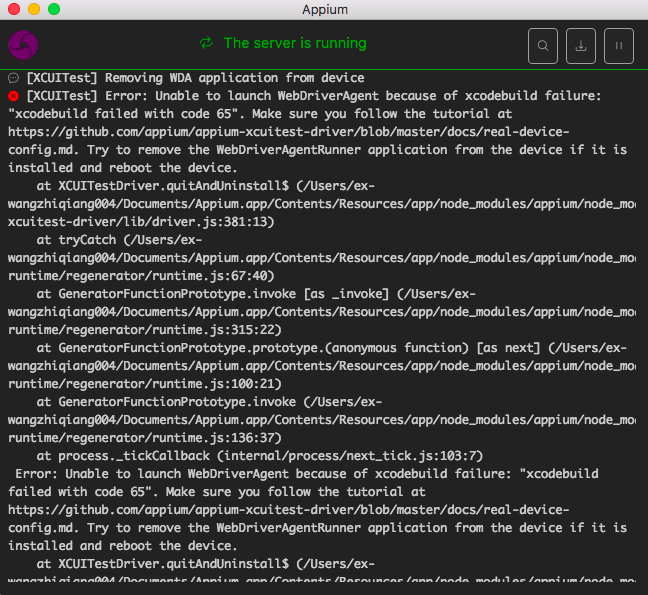Click '[XCUITest] Removing WDA application from device' line
The height and width of the screenshot is (595, 648).
[195, 78]
